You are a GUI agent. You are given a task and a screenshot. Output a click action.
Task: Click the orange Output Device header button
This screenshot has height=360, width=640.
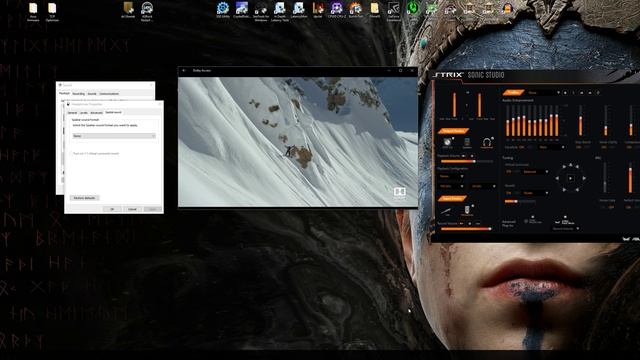[x=453, y=131]
